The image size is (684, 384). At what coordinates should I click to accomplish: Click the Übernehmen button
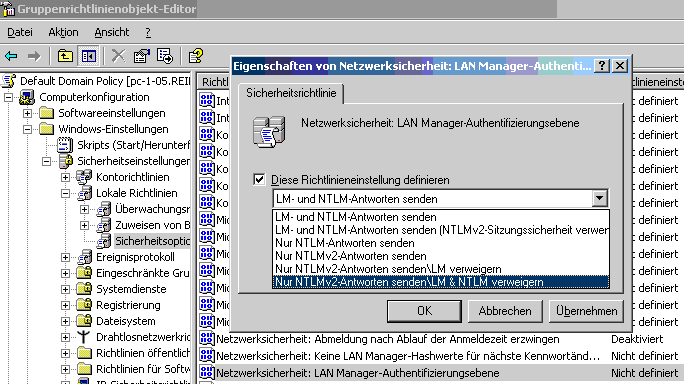point(586,311)
